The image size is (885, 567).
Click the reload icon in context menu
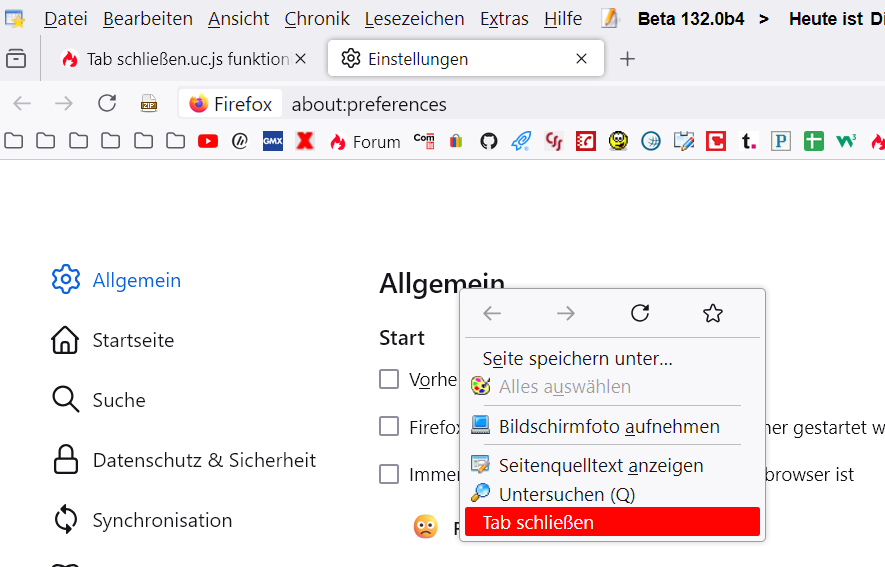click(640, 314)
